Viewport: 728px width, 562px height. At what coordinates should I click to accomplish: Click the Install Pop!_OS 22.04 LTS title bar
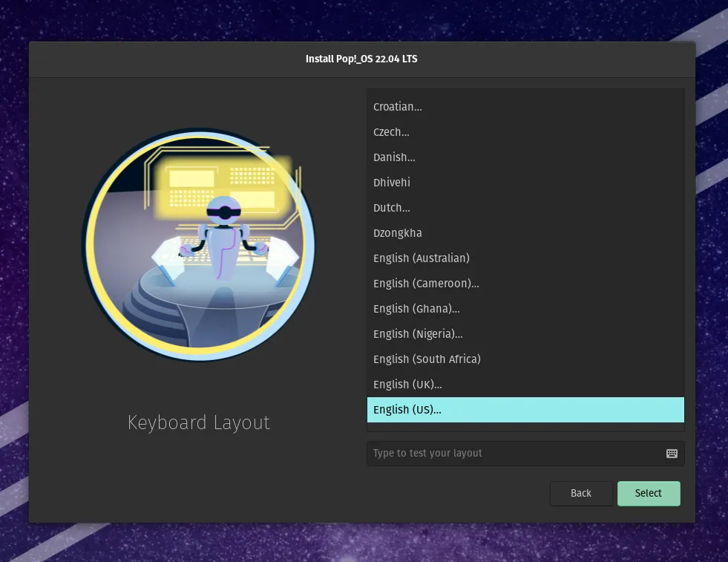pos(361,59)
